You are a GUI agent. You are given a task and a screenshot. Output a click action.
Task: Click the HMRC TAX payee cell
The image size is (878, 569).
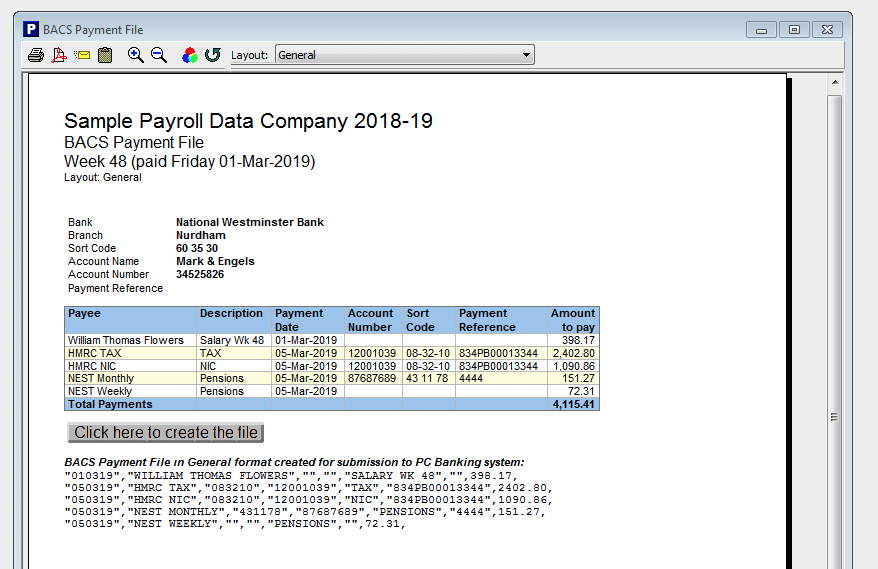[x=130, y=353]
